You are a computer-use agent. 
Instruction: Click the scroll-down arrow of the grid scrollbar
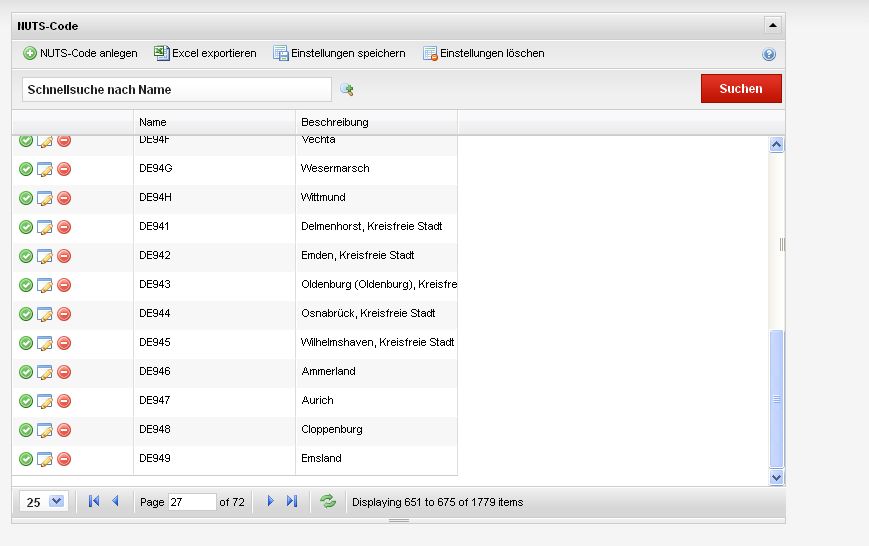777,479
